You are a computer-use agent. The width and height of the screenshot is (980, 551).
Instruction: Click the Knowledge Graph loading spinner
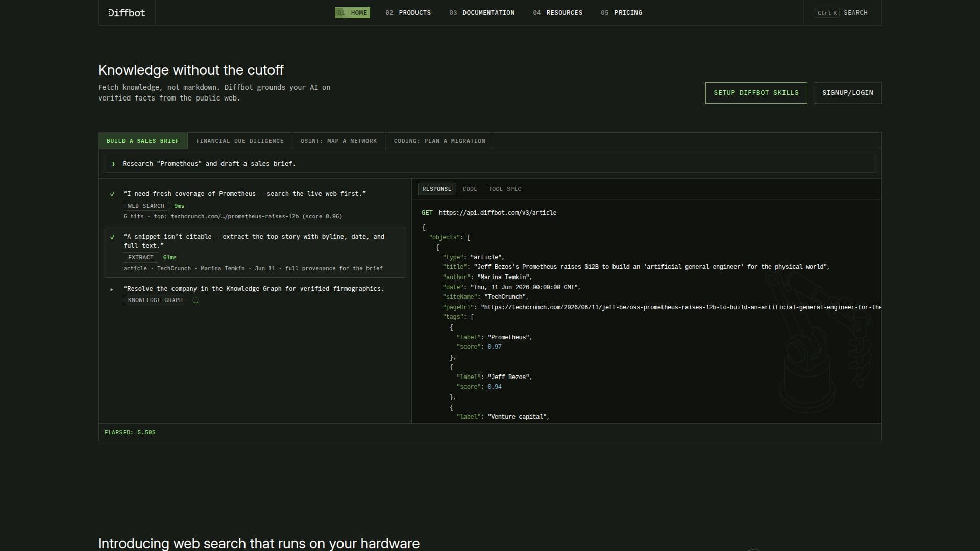[x=195, y=300]
